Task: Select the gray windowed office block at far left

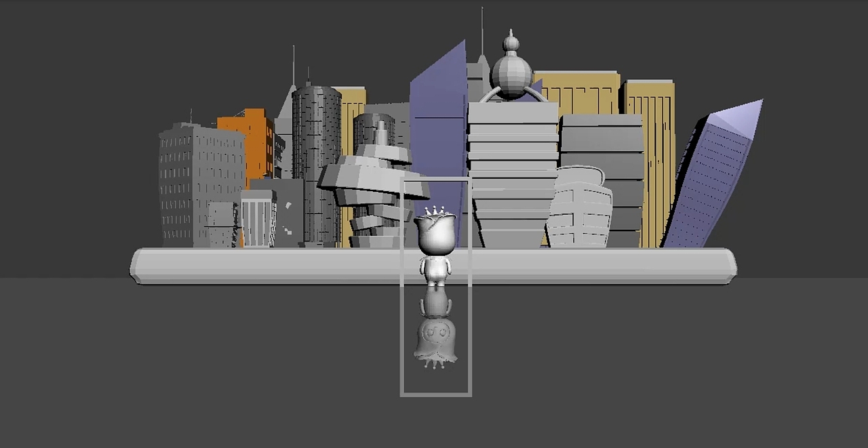Action: point(201,185)
